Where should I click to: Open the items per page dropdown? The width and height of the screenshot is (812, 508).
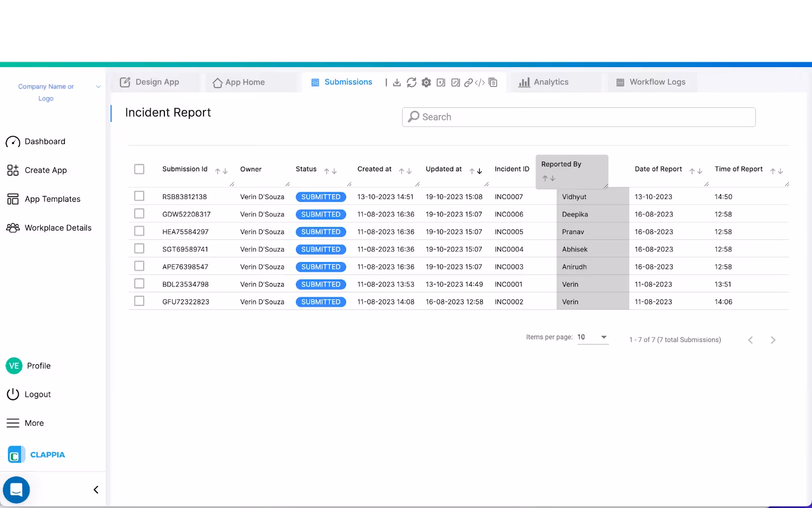tap(592, 337)
